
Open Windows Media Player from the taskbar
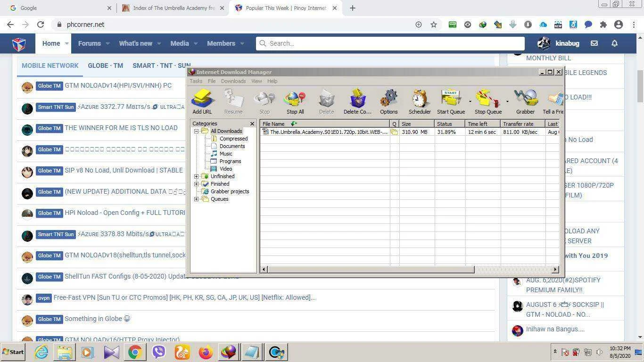88,352
